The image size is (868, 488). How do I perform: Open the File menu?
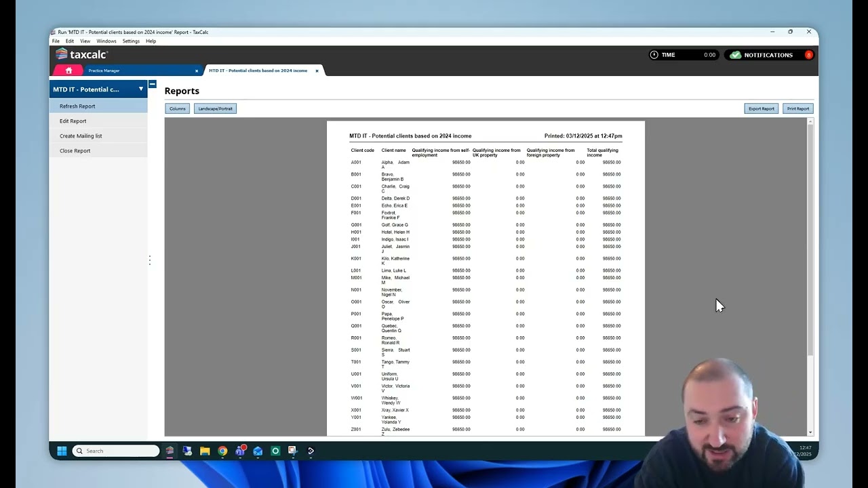coord(56,41)
